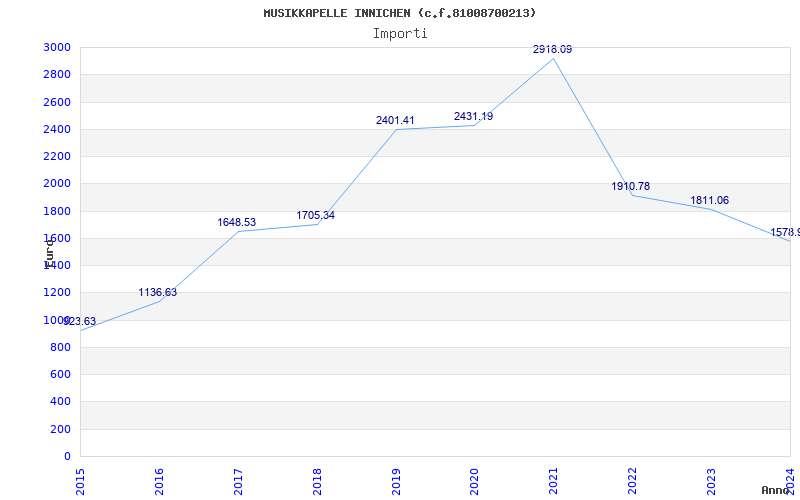Click the data label 1705.34
Viewport: 800px width, 500px height.
click(315, 215)
